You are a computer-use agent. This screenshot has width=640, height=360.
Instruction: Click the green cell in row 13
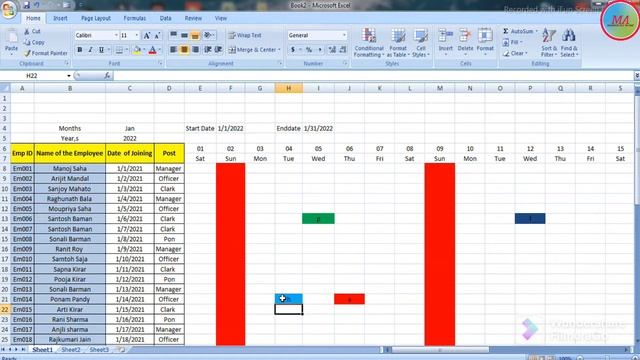click(318, 219)
